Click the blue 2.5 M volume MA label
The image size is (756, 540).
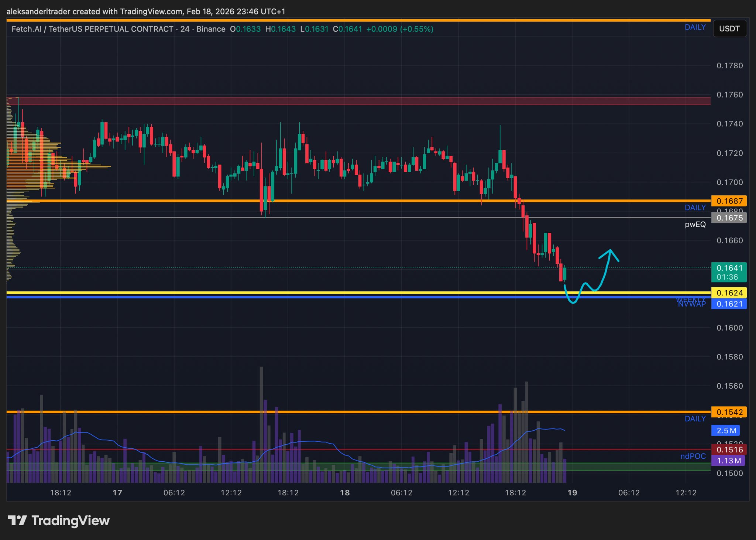coord(726,431)
